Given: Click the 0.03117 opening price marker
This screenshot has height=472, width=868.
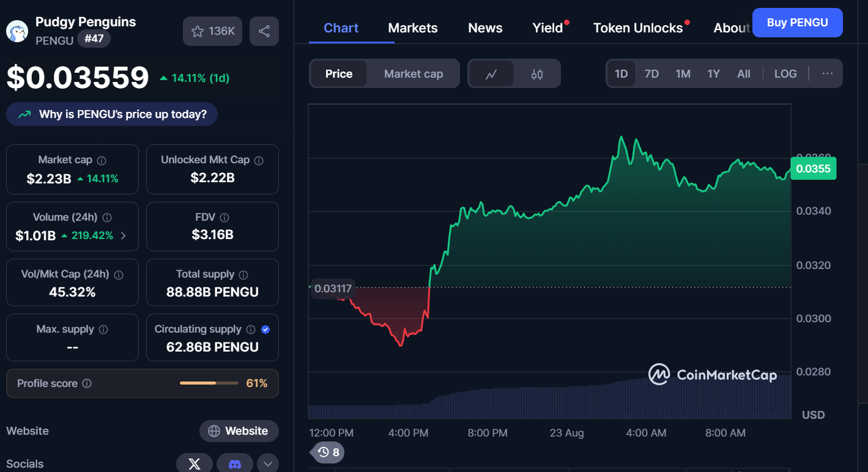Looking at the screenshot, I should [x=333, y=288].
